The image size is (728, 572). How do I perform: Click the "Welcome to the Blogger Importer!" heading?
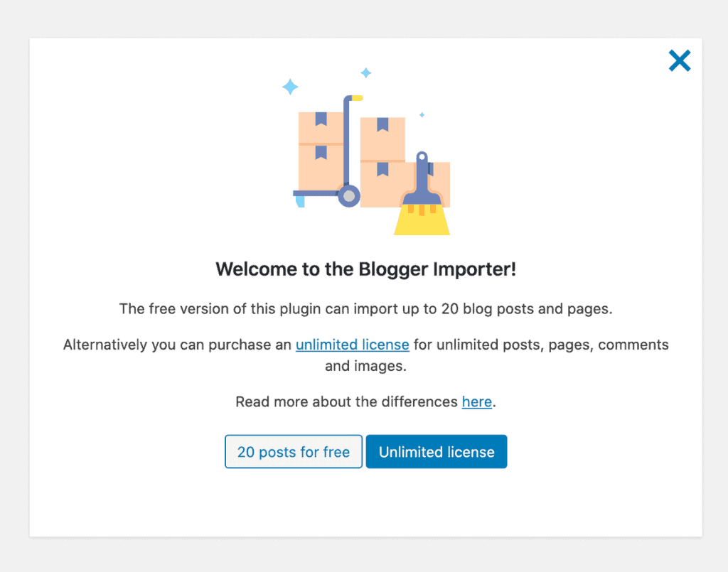click(366, 269)
